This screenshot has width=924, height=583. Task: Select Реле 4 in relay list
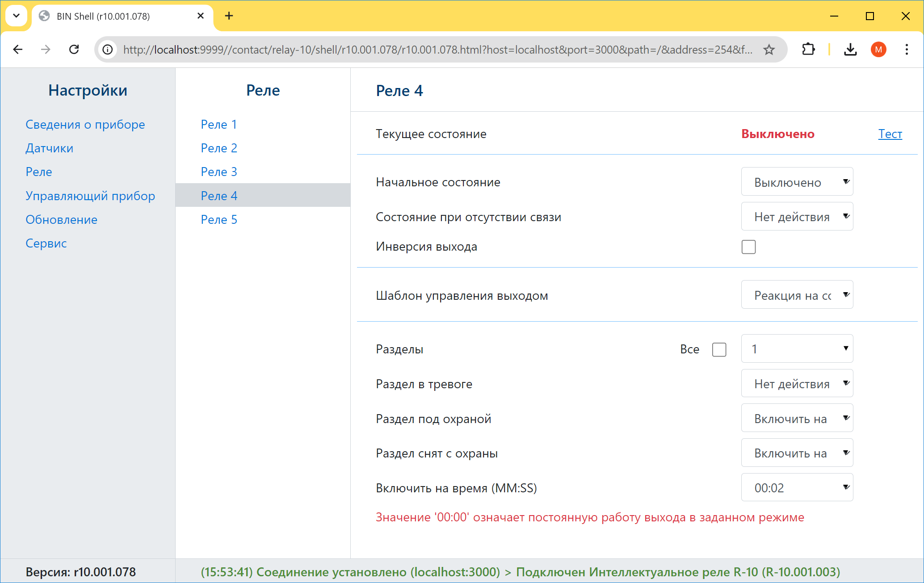[263, 195]
